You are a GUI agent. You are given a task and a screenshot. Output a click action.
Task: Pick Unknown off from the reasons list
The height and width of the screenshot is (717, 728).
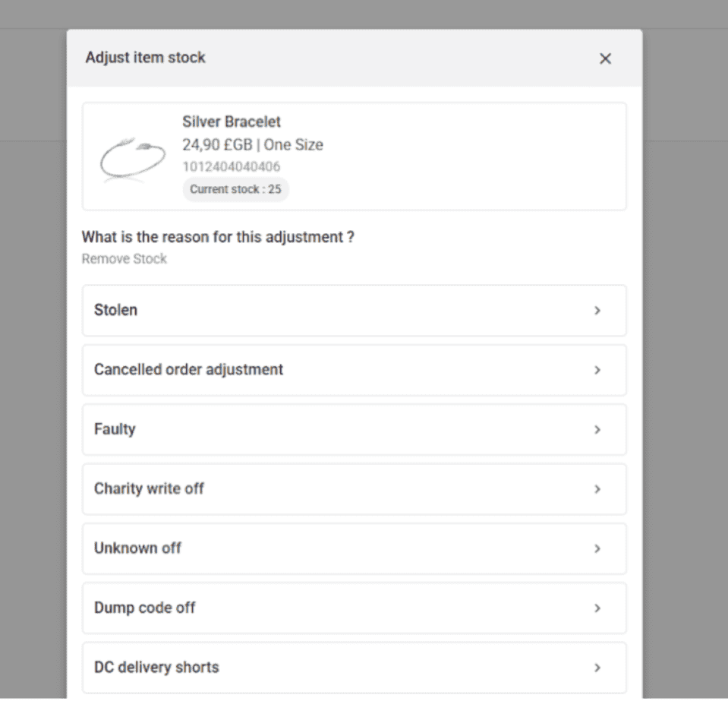click(137, 548)
